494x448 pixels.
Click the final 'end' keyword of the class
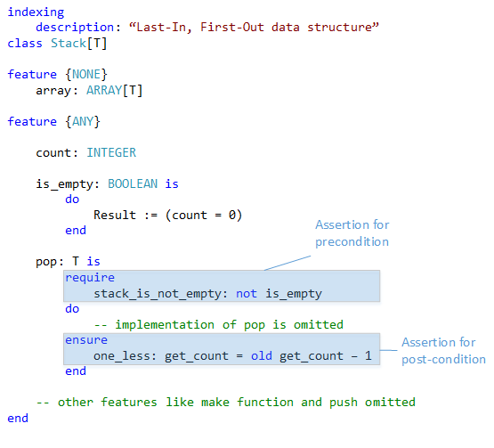pyautogui.click(x=18, y=419)
